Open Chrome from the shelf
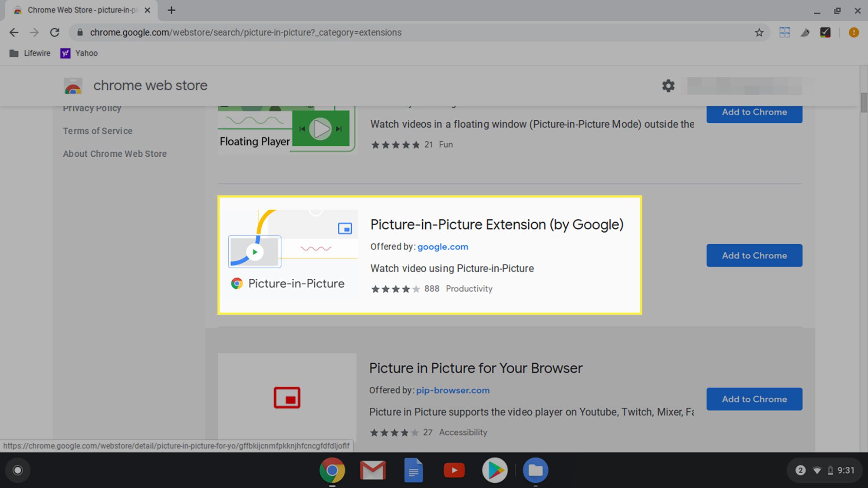868x488 pixels. pyautogui.click(x=332, y=470)
